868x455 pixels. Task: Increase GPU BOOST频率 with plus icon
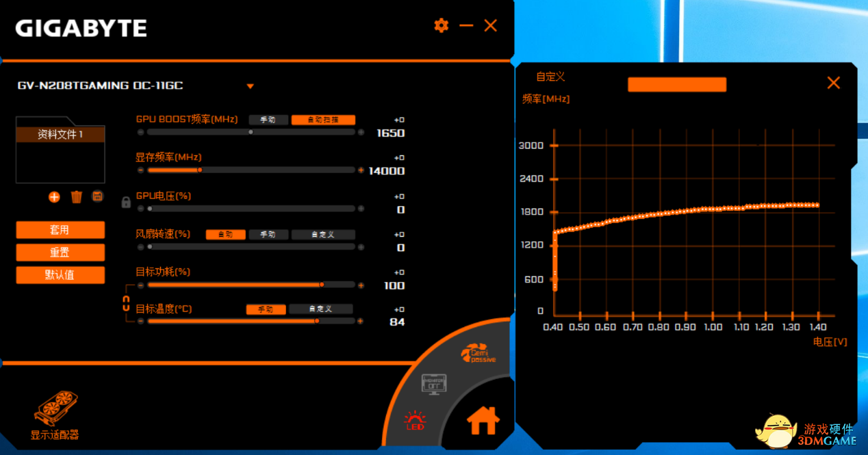(361, 132)
